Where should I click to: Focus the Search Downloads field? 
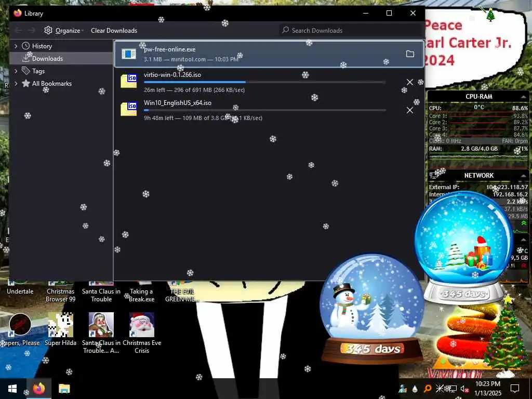click(350, 31)
